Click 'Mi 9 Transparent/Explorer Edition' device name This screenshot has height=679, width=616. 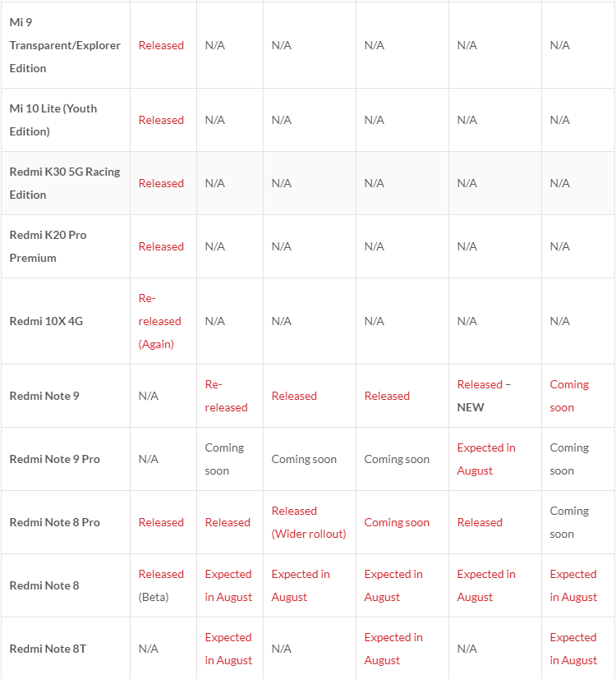click(x=64, y=45)
